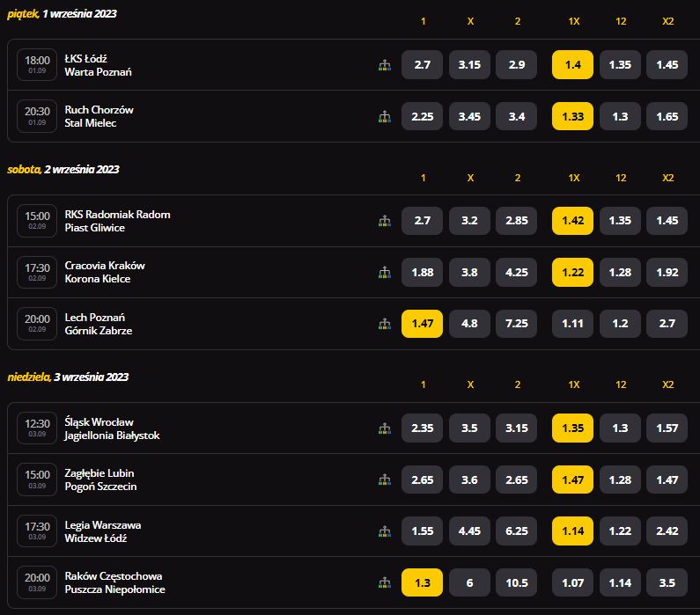Deselect highlighted 1.3 odds for Raków Częstochowa
Viewport: 700px width, 615px height.
[x=422, y=582]
